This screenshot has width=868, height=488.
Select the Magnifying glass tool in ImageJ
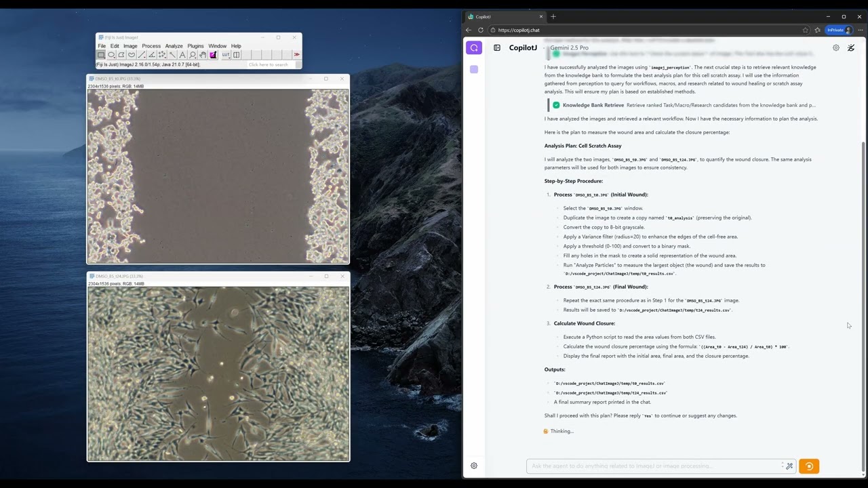coord(193,55)
